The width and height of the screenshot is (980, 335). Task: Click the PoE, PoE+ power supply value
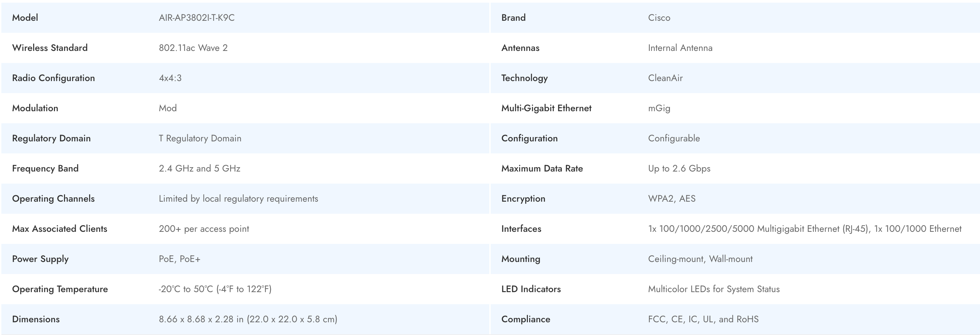click(x=179, y=259)
